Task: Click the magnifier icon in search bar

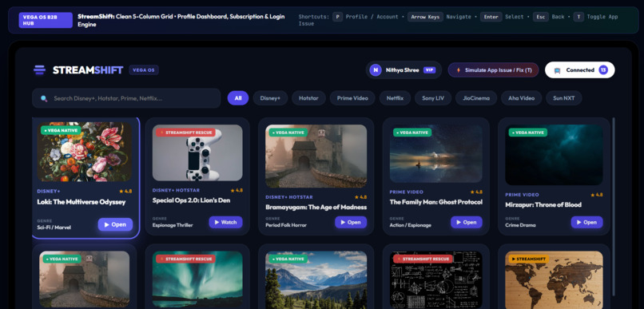Action: coord(44,98)
